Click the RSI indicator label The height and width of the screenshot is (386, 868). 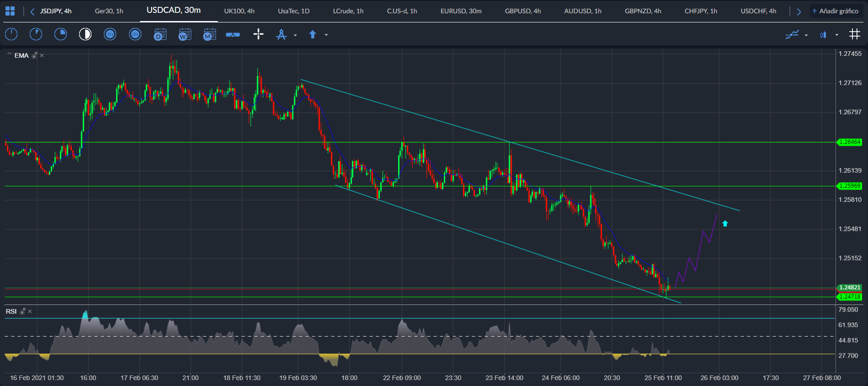(x=11, y=311)
